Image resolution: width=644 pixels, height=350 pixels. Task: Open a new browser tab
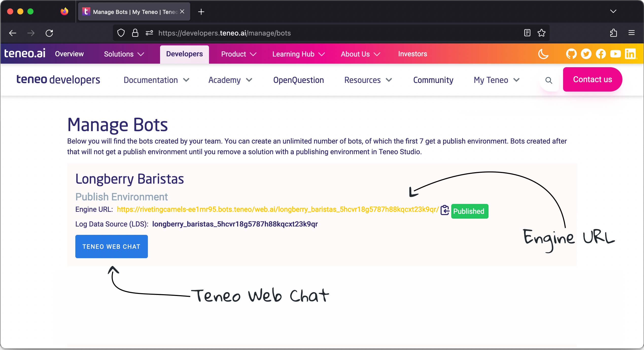coord(201,12)
